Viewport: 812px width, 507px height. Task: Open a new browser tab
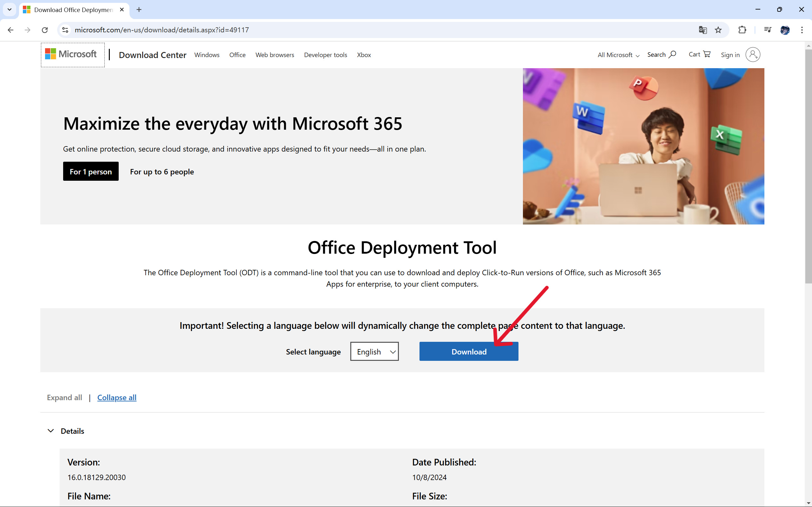coord(139,10)
